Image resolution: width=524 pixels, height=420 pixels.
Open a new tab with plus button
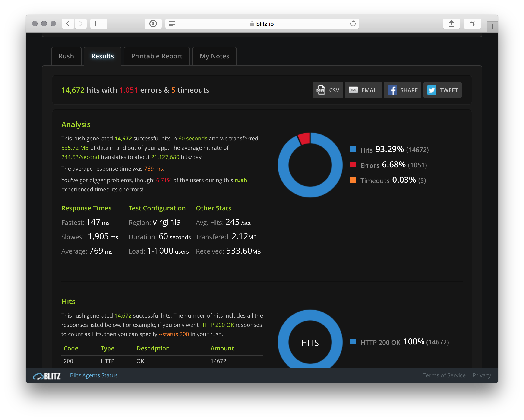coord(492,27)
